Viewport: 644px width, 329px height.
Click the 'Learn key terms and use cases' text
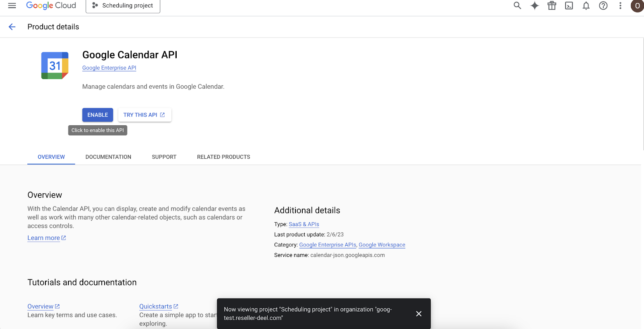[x=72, y=315]
